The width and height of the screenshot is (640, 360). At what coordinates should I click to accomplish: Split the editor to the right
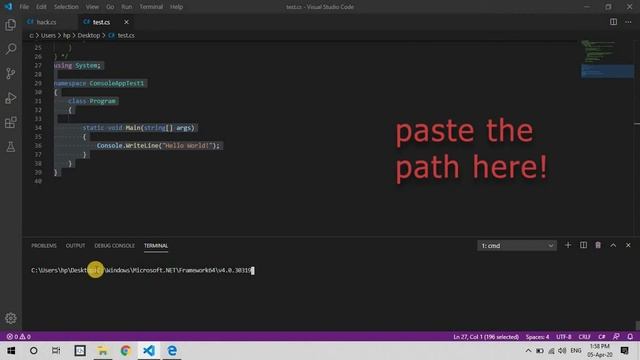click(613, 22)
